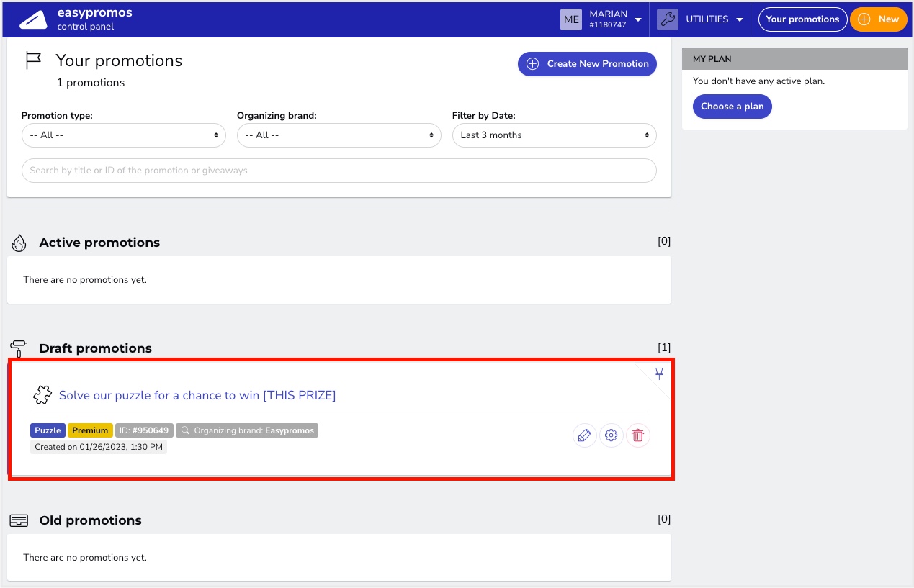Screen dimensions: 914x588
Task: Click the Create New Promotion button
Action: tap(587, 64)
